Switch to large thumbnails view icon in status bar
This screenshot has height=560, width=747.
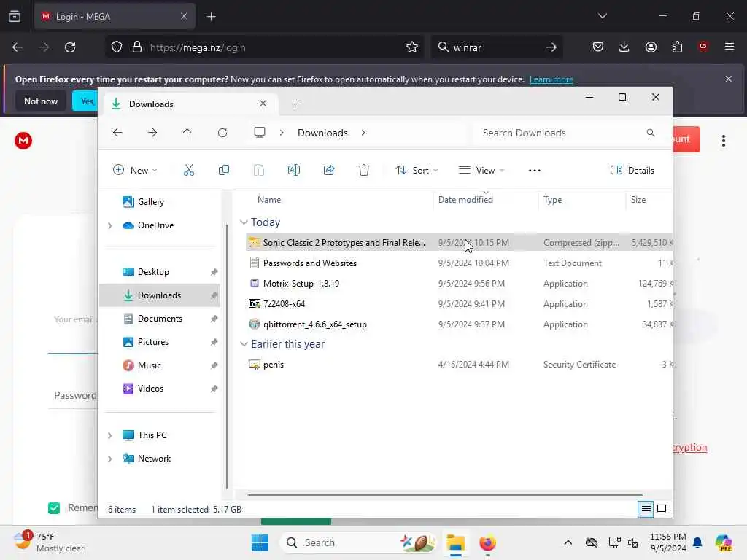662,509
